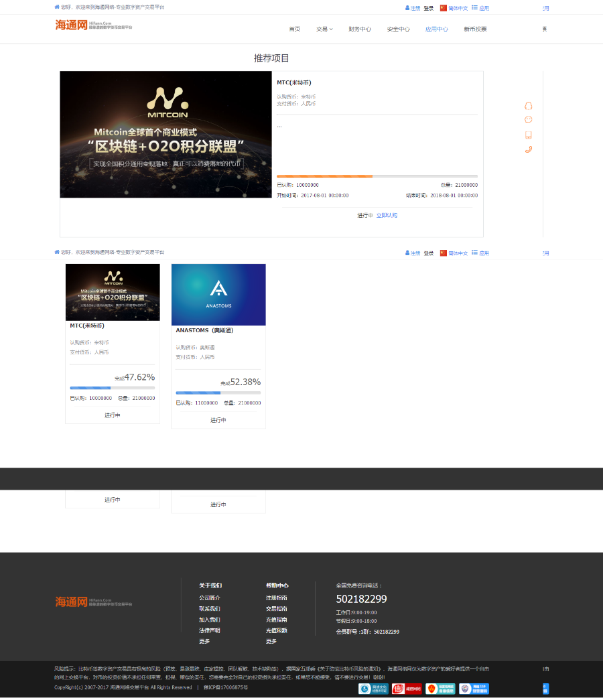This screenshot has width=603, height=700.
Task: Open 财务中心 in main navigation
Action: click(360, 29)
